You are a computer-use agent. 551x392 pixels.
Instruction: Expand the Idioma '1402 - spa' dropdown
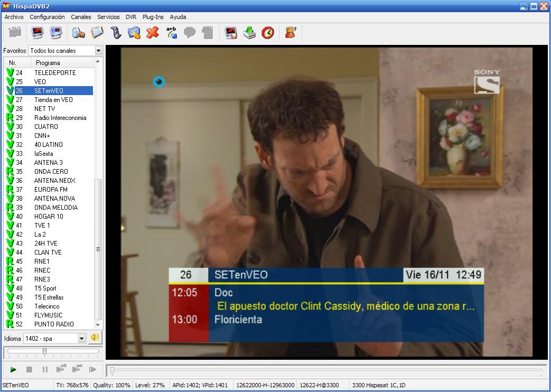(x=81, y=339)
